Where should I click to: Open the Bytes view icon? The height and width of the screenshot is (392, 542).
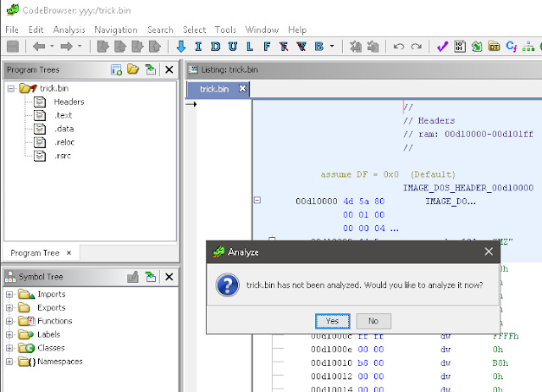(x=460, y=47)
